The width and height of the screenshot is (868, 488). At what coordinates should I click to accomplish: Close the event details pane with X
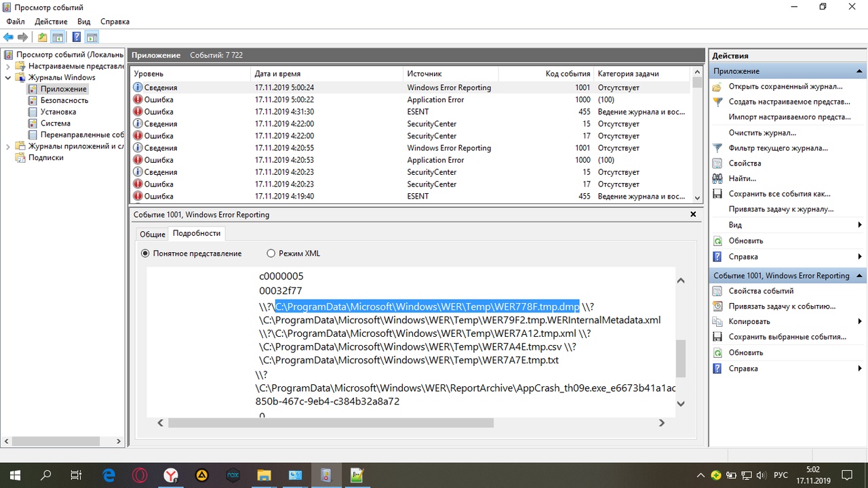coord(693,214)
